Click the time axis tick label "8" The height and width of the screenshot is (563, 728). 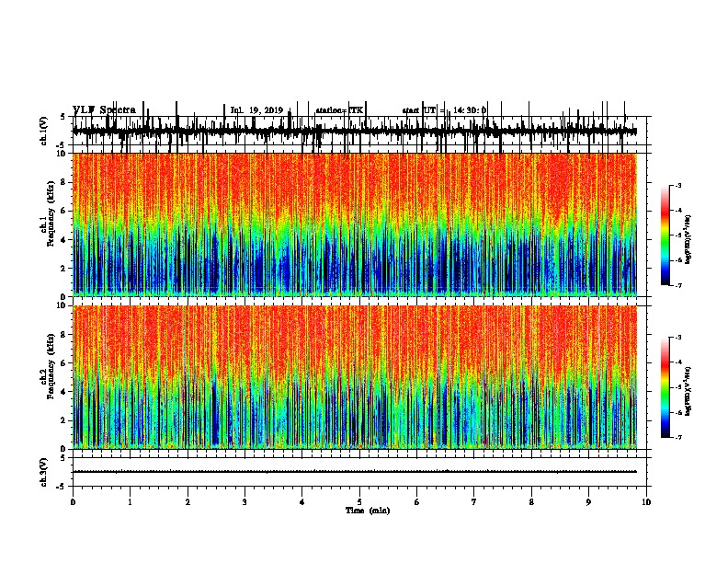pos(531,502)
